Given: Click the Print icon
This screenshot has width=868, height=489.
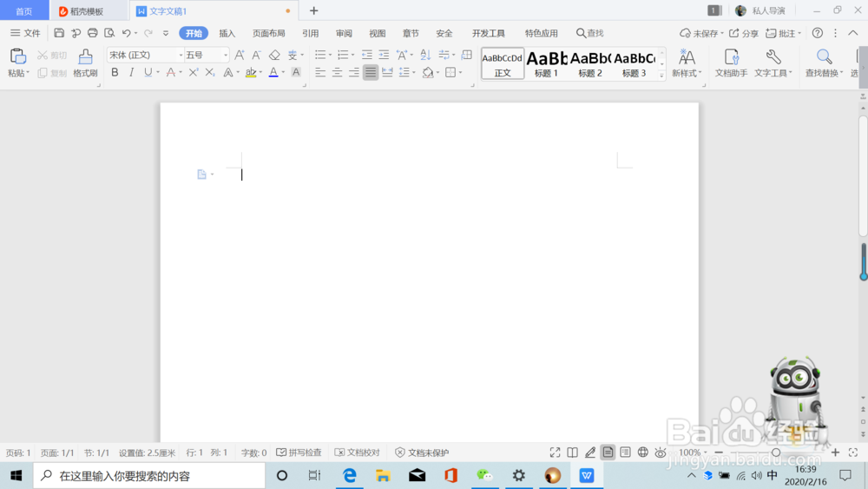Looking at the screenshot, I should [93, 33].
